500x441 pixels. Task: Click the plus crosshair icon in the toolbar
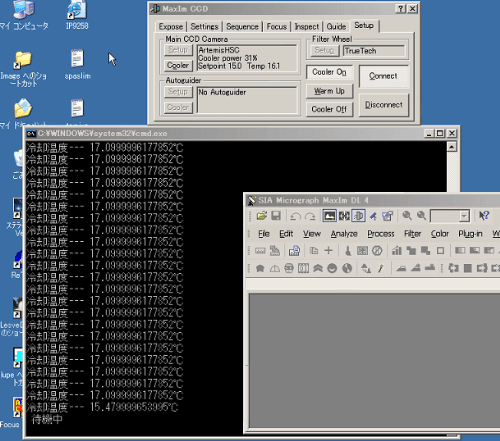point(328,251)
